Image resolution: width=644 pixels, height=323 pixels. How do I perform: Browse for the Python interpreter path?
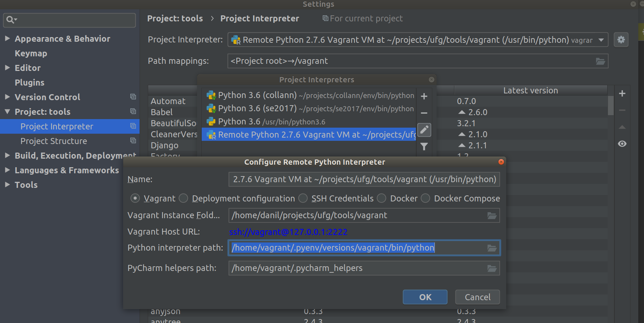[492, 248]
